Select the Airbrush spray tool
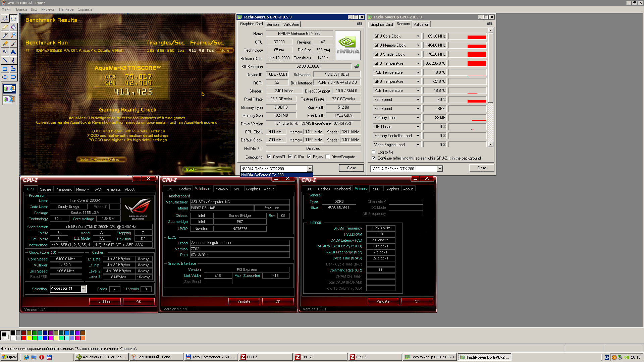This screenshot has height=362, width=644. tap(5, 52)
